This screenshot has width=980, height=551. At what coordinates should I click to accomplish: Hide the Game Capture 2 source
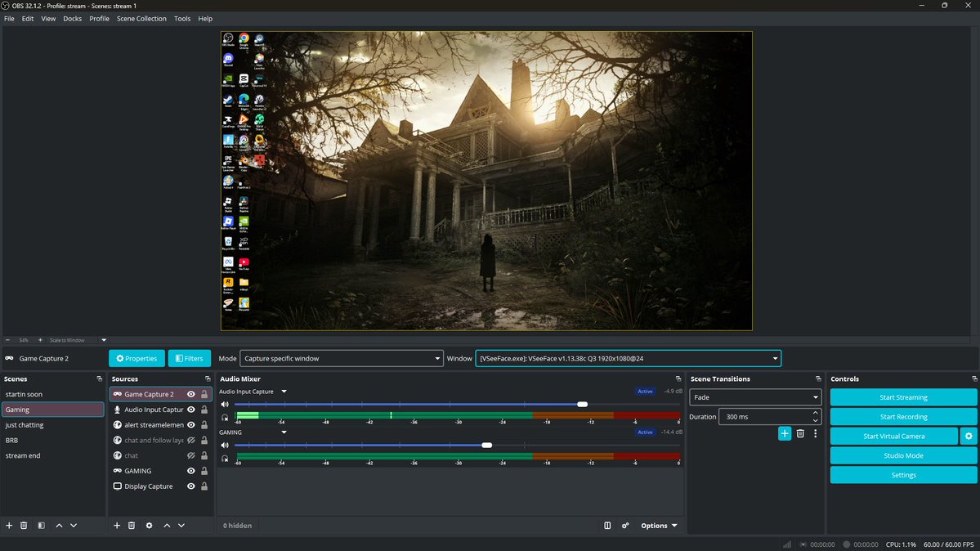click(191, 394)
